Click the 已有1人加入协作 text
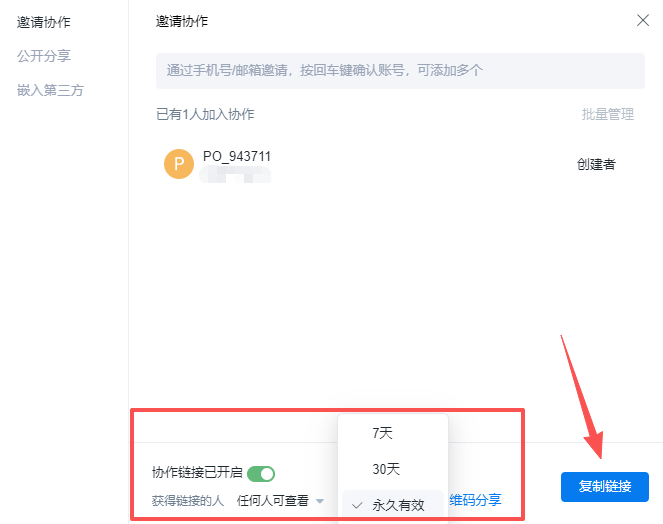This screenshot has width=663, height=524. [205, 114]
